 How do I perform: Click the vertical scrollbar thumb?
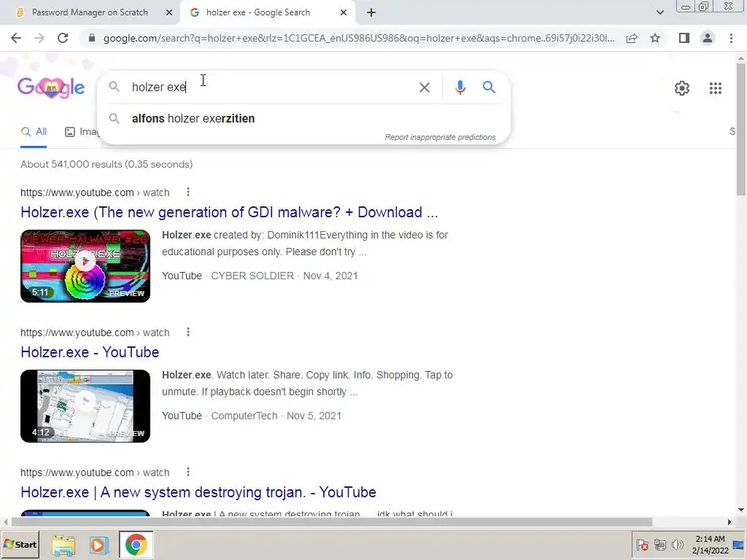point(741,128)
